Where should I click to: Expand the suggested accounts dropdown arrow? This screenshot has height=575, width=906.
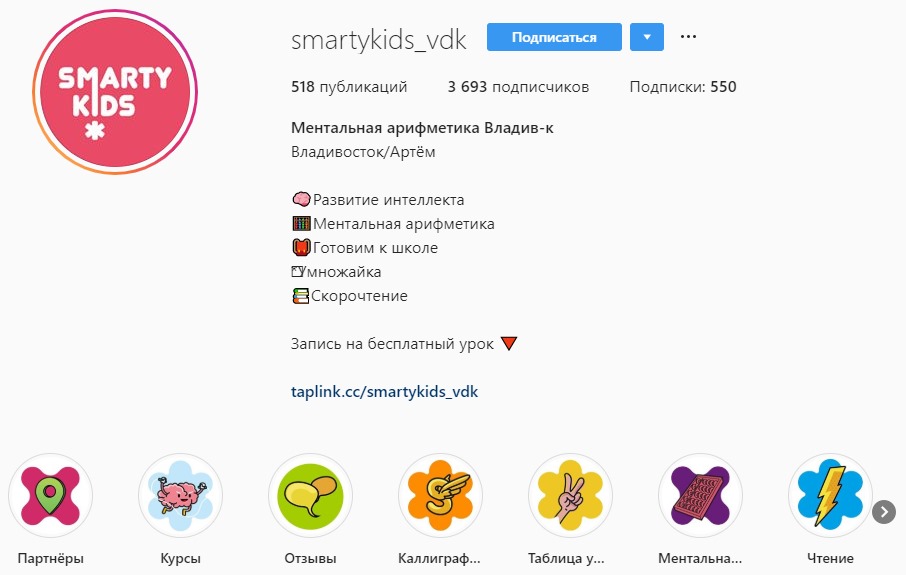coord(647,37)
